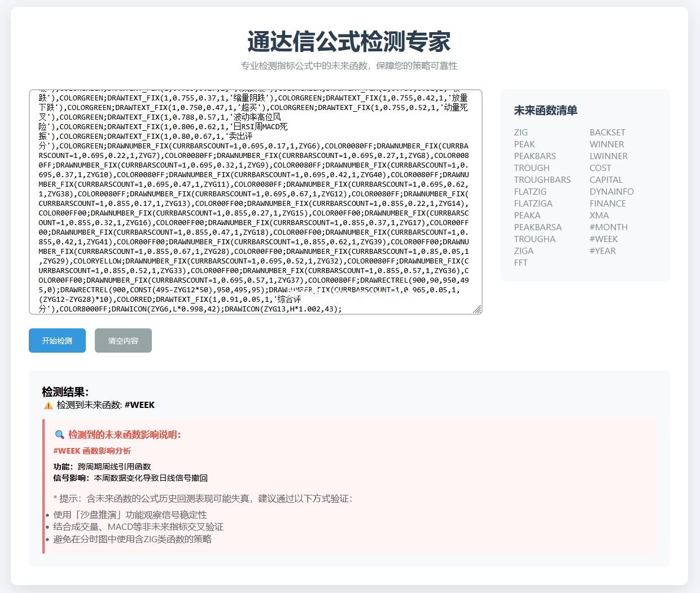Viewport: 700px width, 593px height.
Task: Select TROUGH in the function list
Action: pyautogui.click(x=531, y=168)
